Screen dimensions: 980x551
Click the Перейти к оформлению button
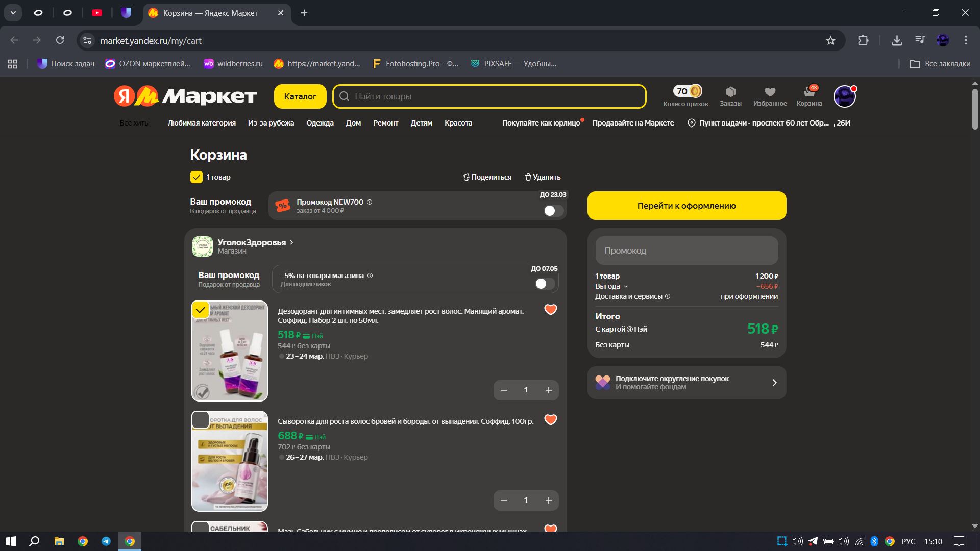[687, 206]
